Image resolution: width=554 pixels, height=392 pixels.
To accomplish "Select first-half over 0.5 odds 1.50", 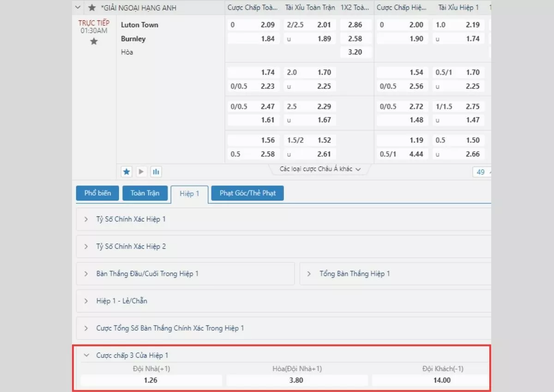I will tap(458, 140).
